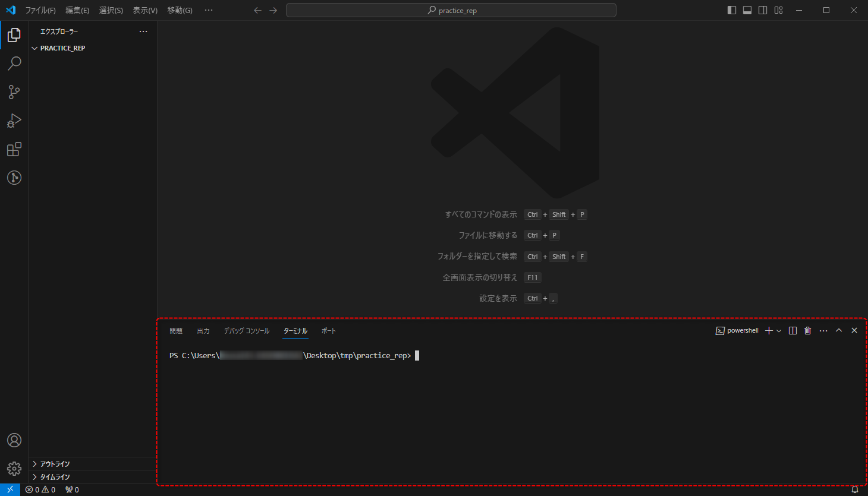Open the ファイル(F) menu
This screenshot has width=868, height=496.
click(40, 10)
